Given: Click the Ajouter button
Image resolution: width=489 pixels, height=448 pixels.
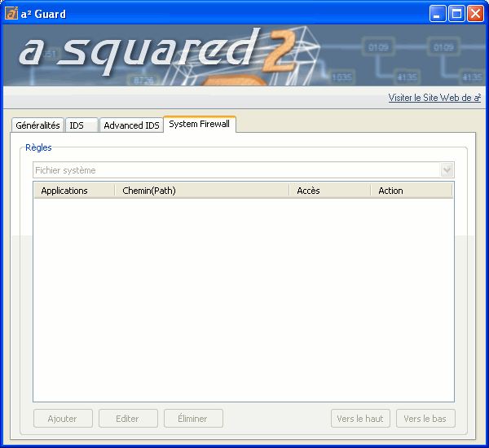Looking at the screenshot, I should (x=63, y=419).
